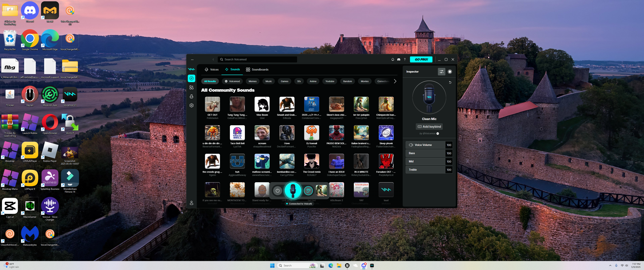Click the GO PRO! button
Viewport: 644px width, 270px height.
point(421,59)
